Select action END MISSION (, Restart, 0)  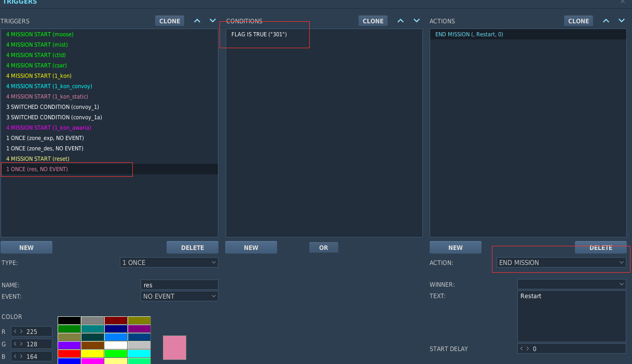coord(528,34)
